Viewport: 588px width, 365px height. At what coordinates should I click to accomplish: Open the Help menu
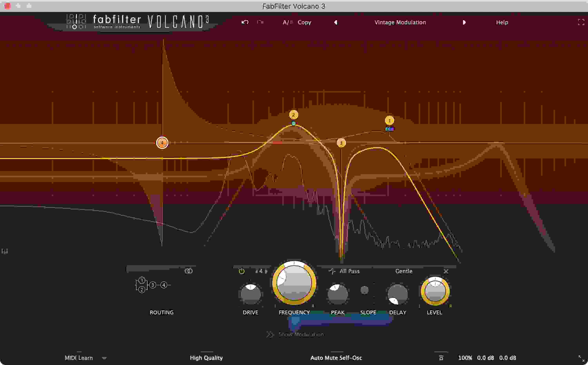click(x=502, y=22)
